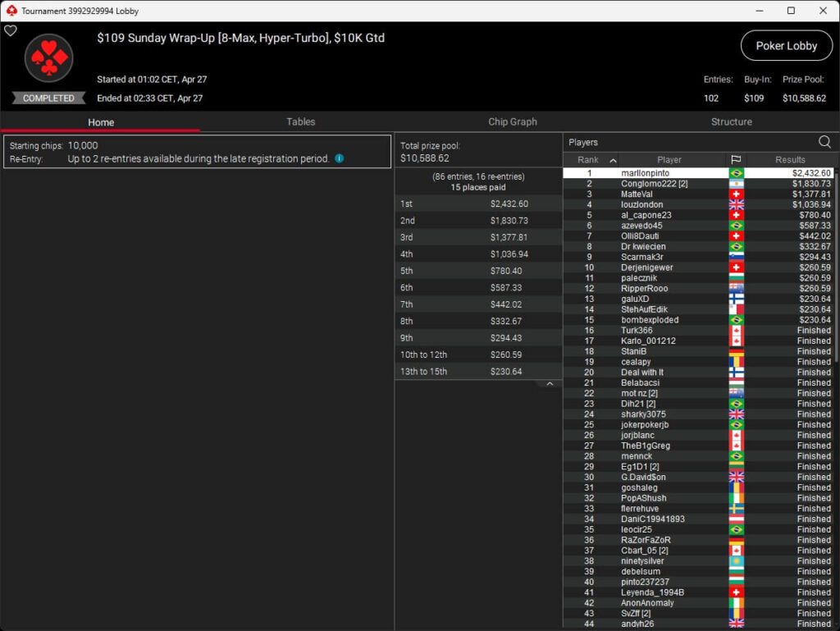This screenshot has width=840, height=631.
Task: Click the search players magnifier icon
Action: pos(824,142)
